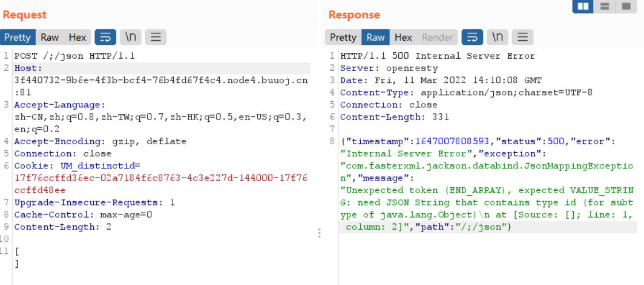
Task: Toggle word wrap icon in Request panel
Action: click(x=105, y=37)
